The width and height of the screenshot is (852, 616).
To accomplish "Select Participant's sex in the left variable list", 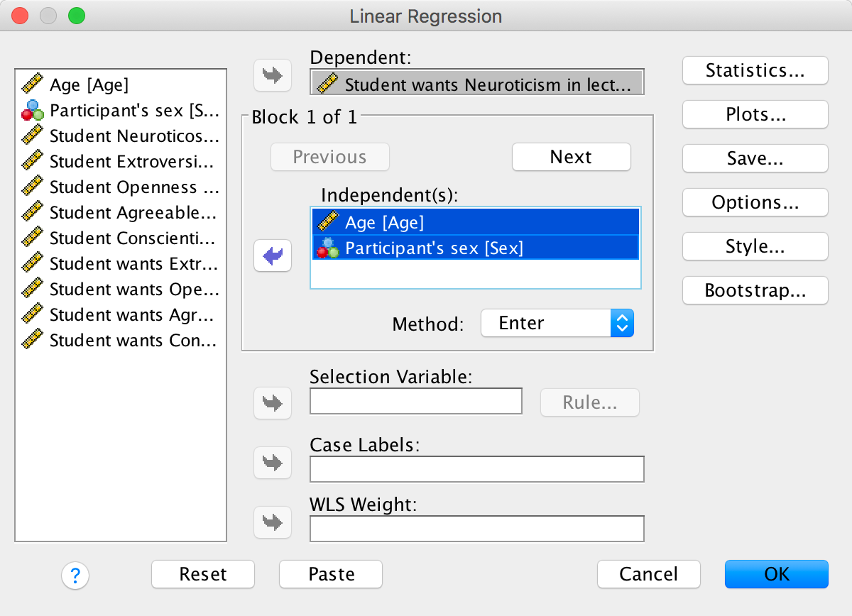I will pyautogui.click(x=121, y=111).
